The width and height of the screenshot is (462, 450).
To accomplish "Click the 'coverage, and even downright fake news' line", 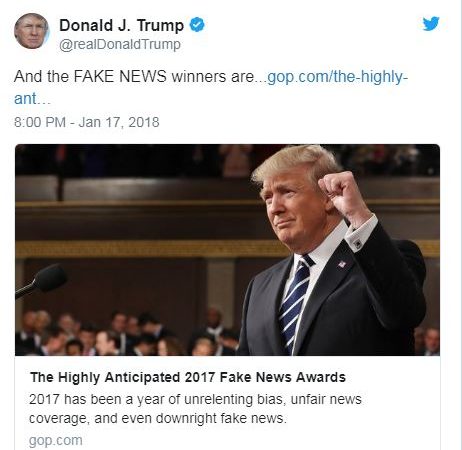I will [158, 418].
